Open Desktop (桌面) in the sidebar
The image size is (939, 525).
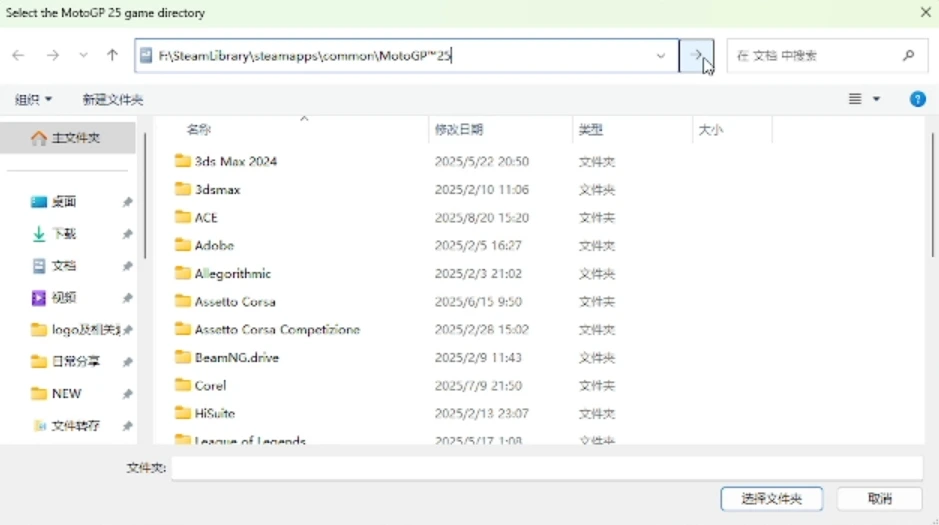click(x=63, y=202)
